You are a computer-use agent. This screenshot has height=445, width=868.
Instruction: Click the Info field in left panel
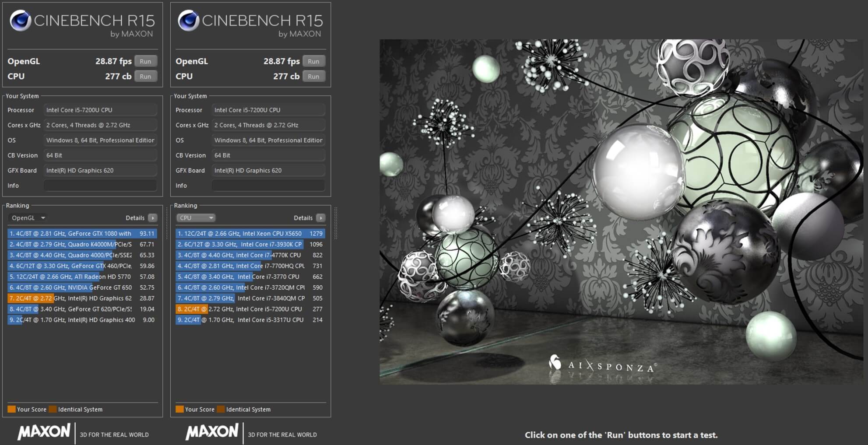click(x=100, y=186)
